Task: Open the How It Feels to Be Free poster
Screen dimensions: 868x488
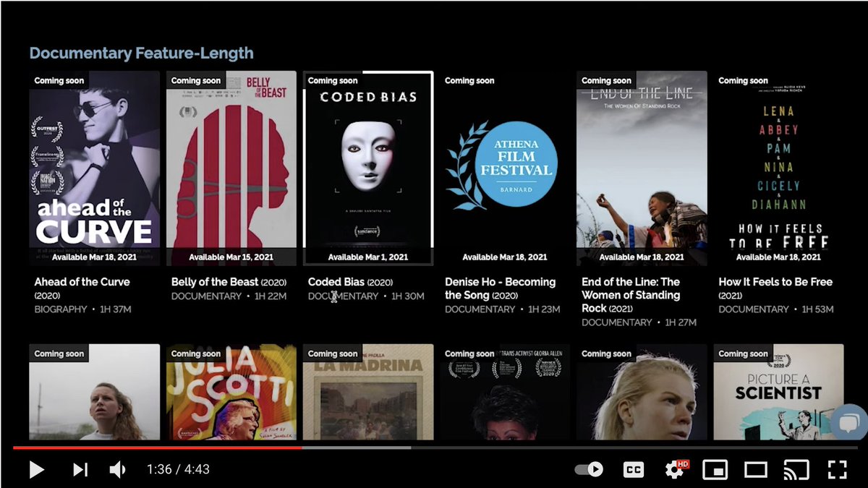Action: 778,168
